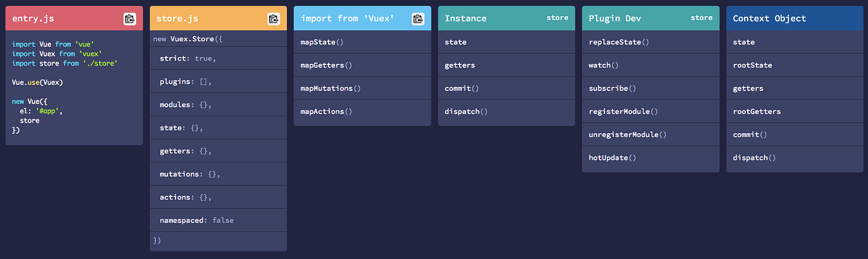This screenshot has height=259, width=868.
Task: Select the entry.js card header
Action: coord(74,19)
